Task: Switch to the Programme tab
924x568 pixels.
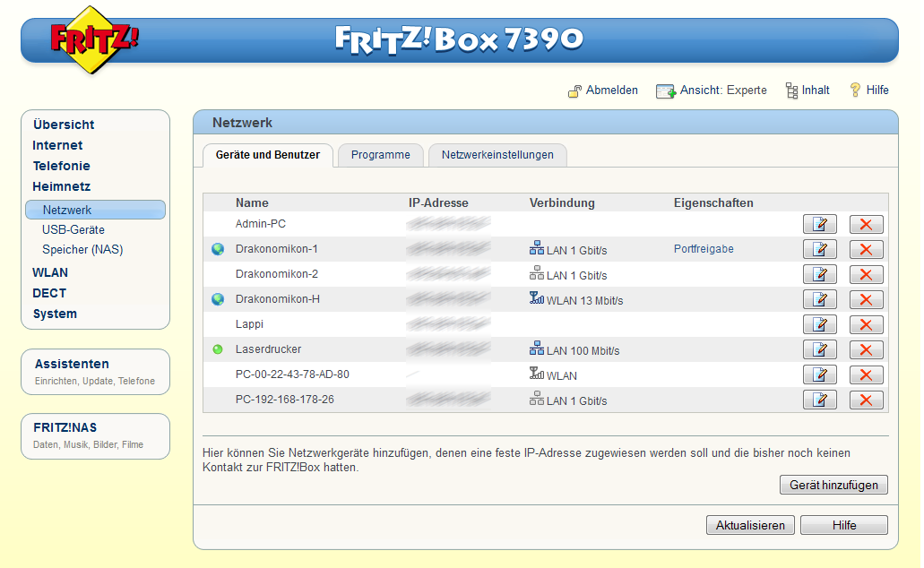Action: 381,155
